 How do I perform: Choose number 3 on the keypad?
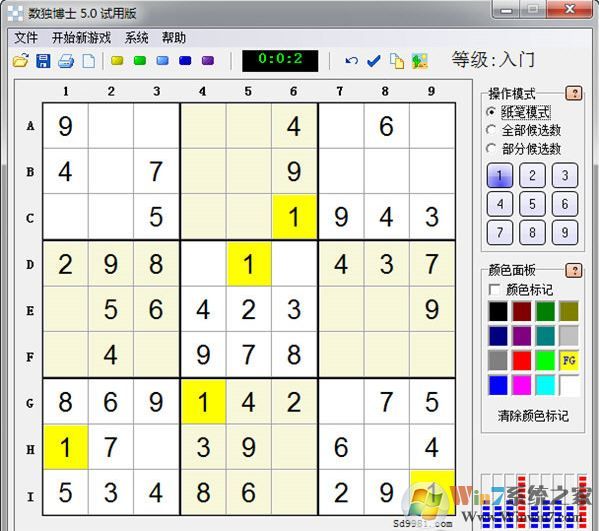(565, 175)
